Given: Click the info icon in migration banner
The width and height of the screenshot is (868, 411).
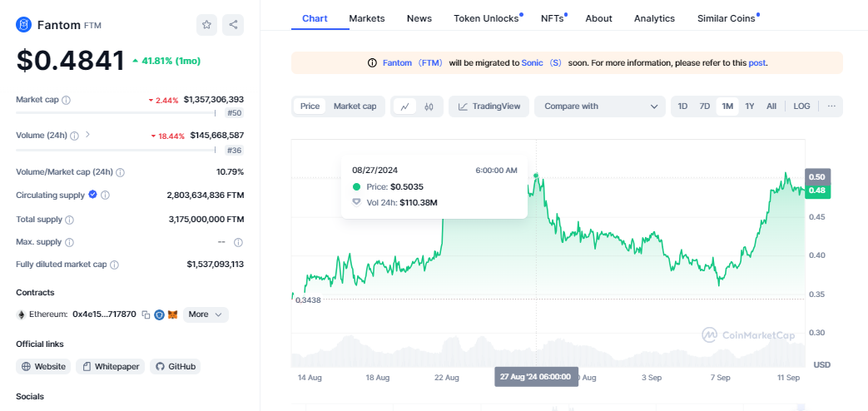Looking at the screenshot, I should [x=373, y=63].
